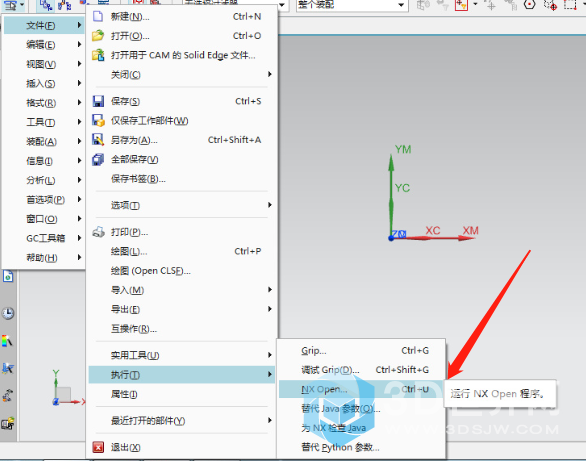Click the Save floppy disk icon 保存(S)

pos(98,101)
